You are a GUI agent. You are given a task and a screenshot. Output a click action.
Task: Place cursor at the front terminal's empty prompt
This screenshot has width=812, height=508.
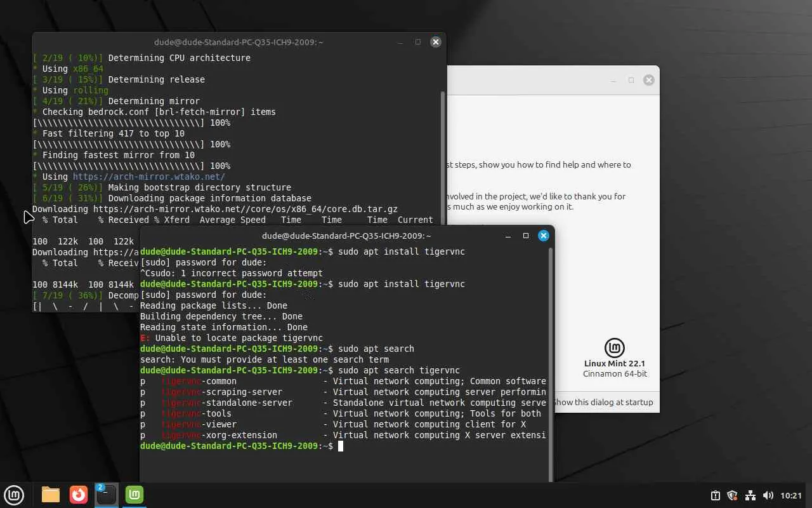tap(341, 446)
